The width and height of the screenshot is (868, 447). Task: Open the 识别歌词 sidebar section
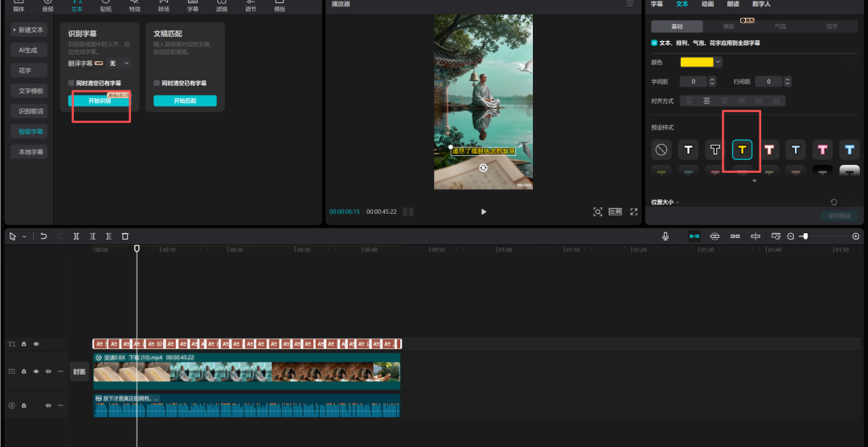tap(29, 111)
